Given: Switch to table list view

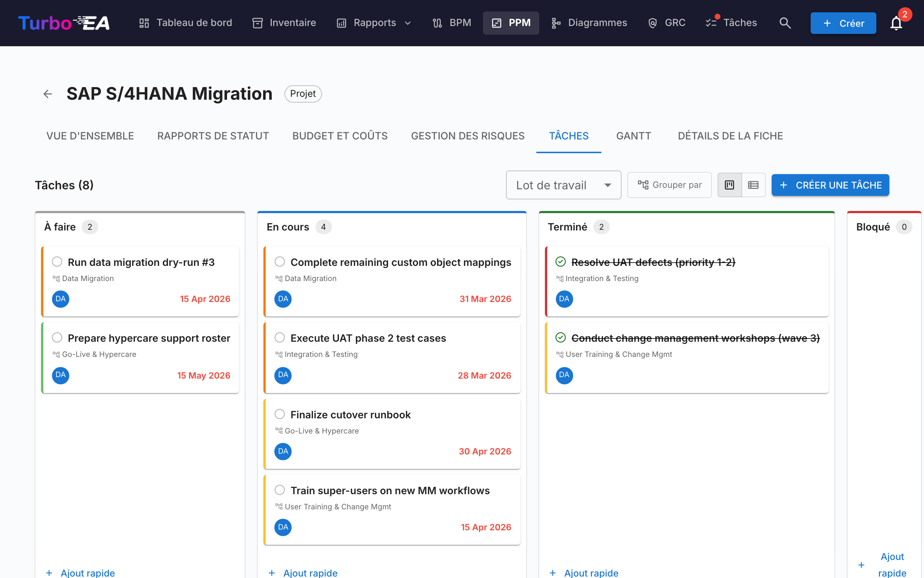Looking at the screenshot, I should (x=753, y=185).
